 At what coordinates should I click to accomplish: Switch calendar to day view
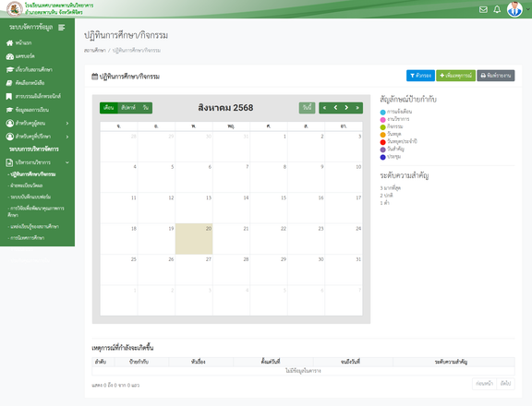coord(146,108)
